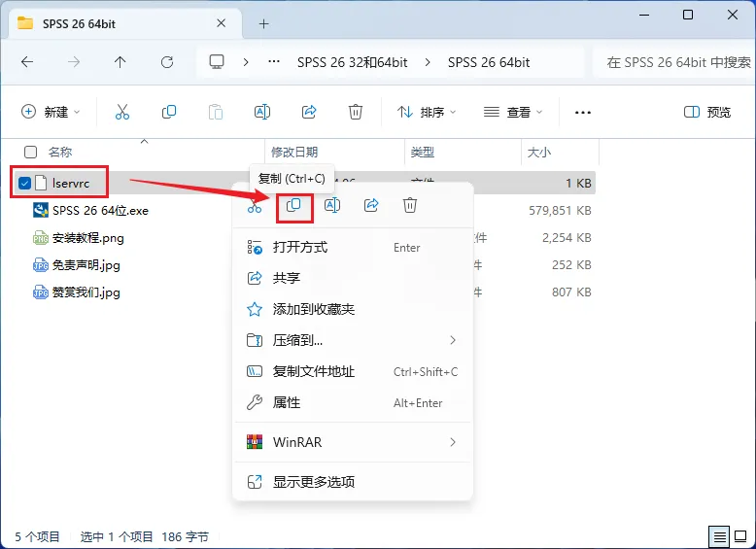The height and width of the screenshot is (549, 756).
Task: Click the Share icon in the toolbar
Action: [309, 113]
